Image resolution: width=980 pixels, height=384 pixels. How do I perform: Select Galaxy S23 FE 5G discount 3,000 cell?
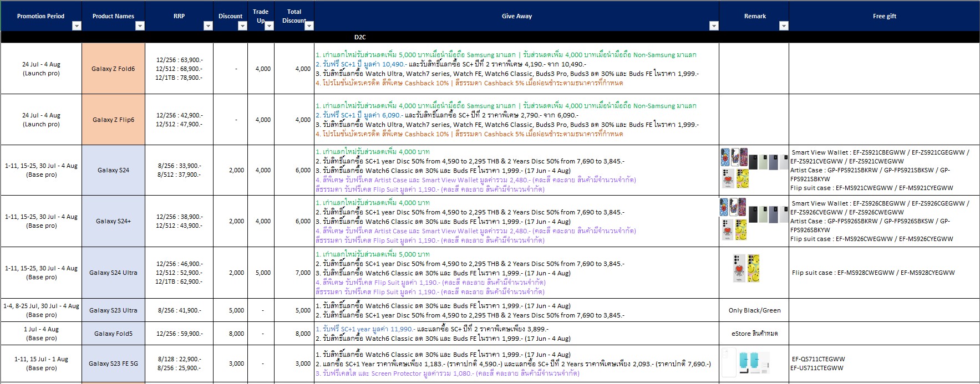tap(230, 363)
